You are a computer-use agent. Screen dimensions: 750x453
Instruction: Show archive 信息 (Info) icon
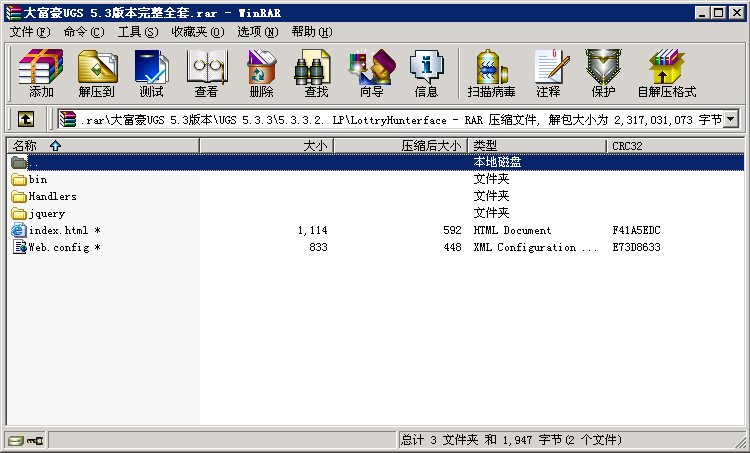(x=426, y=73)
